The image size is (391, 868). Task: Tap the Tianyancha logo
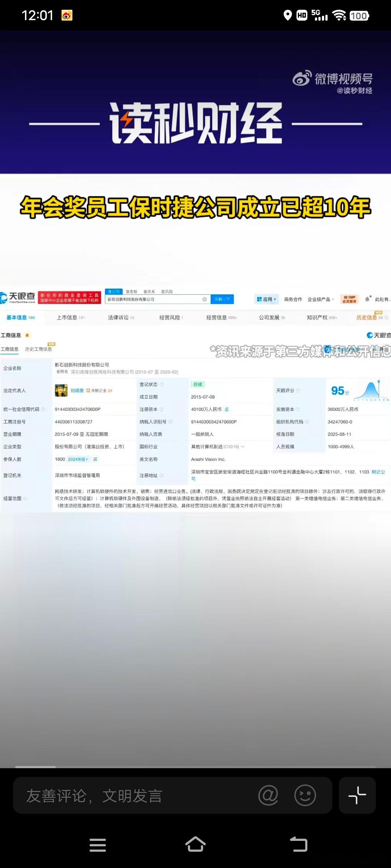coord(18,298)
